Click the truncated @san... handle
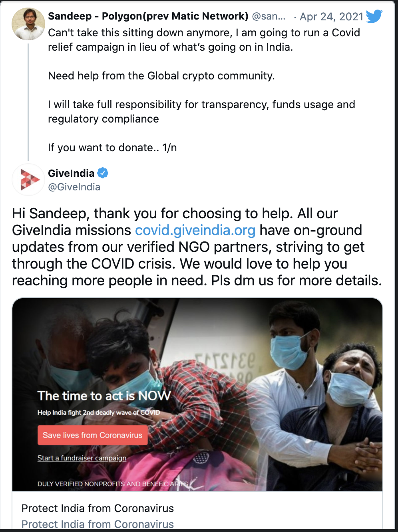 pyautogui.click(x=269, y=16)
